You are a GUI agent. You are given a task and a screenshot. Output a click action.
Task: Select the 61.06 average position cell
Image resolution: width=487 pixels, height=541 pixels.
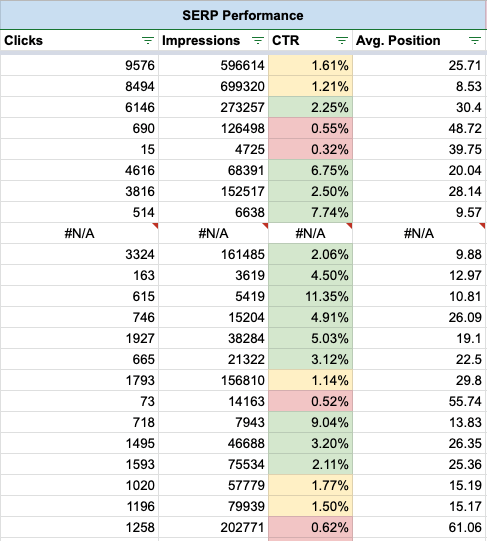[x=419, y=527]
